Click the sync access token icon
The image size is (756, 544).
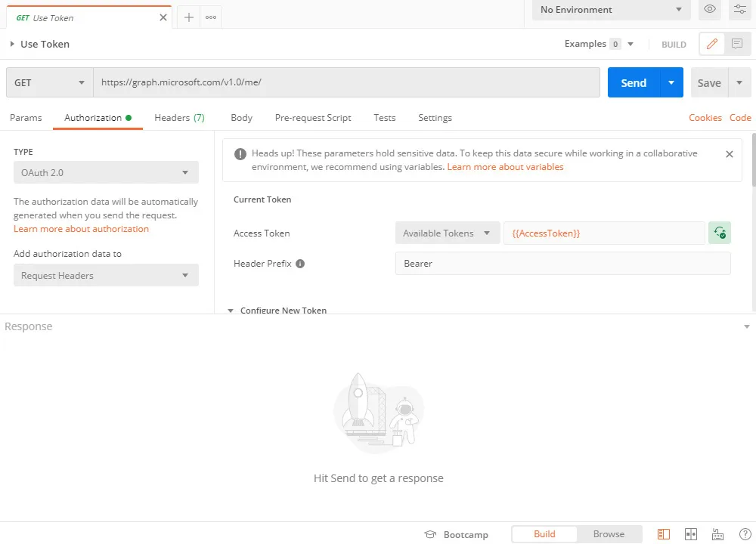pyautogui.click(x=720, y=233)
